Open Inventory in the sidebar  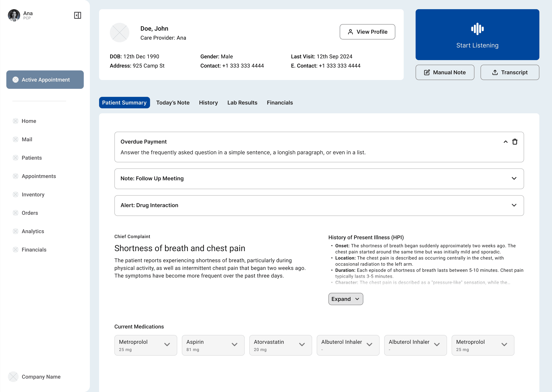(29, 194)
